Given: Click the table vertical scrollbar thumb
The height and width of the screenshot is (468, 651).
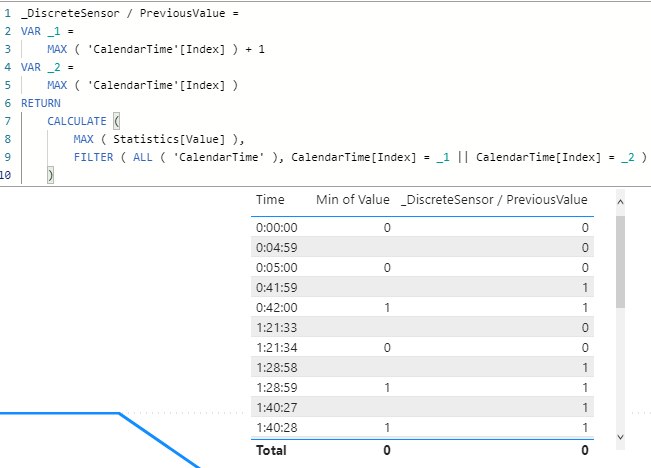Looking at the screenshot, I should (620, 262).
